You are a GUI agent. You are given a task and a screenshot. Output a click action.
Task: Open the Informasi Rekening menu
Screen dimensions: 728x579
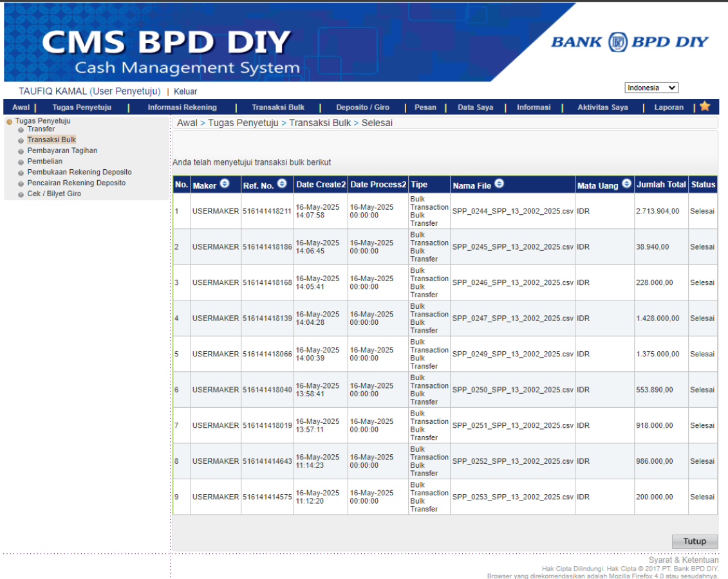point(182,107)
